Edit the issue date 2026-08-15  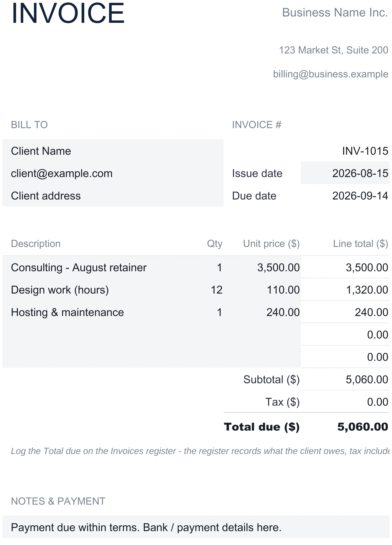tap(345, 173)
